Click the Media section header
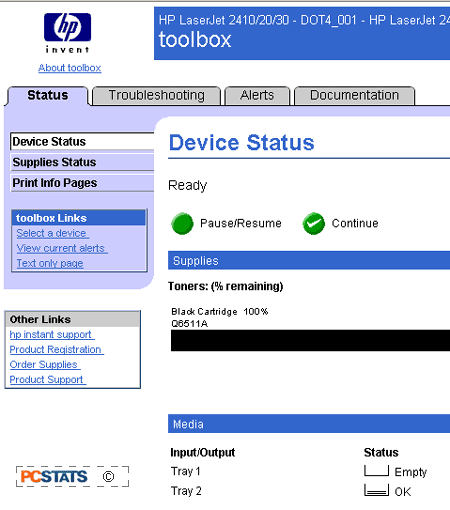The width and height of the screenshot is (450, 510). click(309, 424)
